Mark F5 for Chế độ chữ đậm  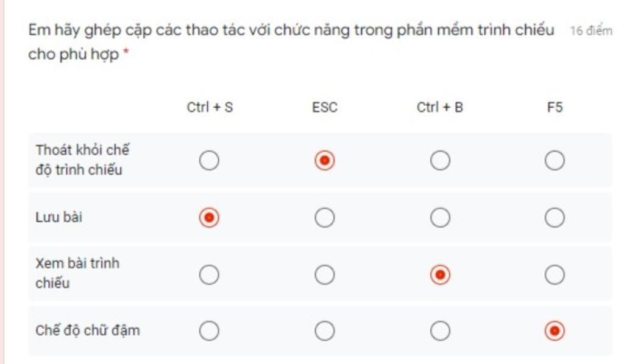pos(555,331)
